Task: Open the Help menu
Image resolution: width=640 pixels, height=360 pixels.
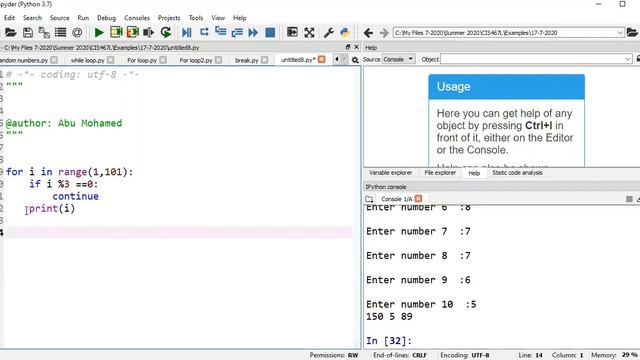Action: 240,18
